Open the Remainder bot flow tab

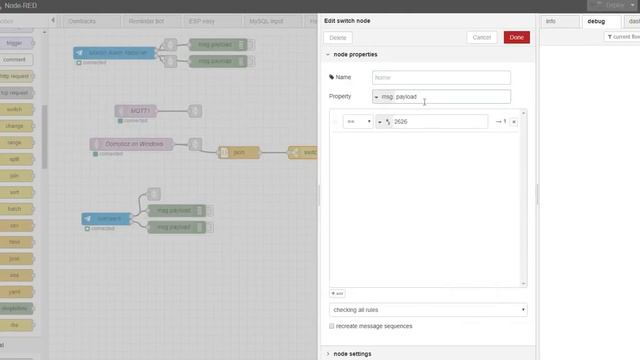click(150, 21)
